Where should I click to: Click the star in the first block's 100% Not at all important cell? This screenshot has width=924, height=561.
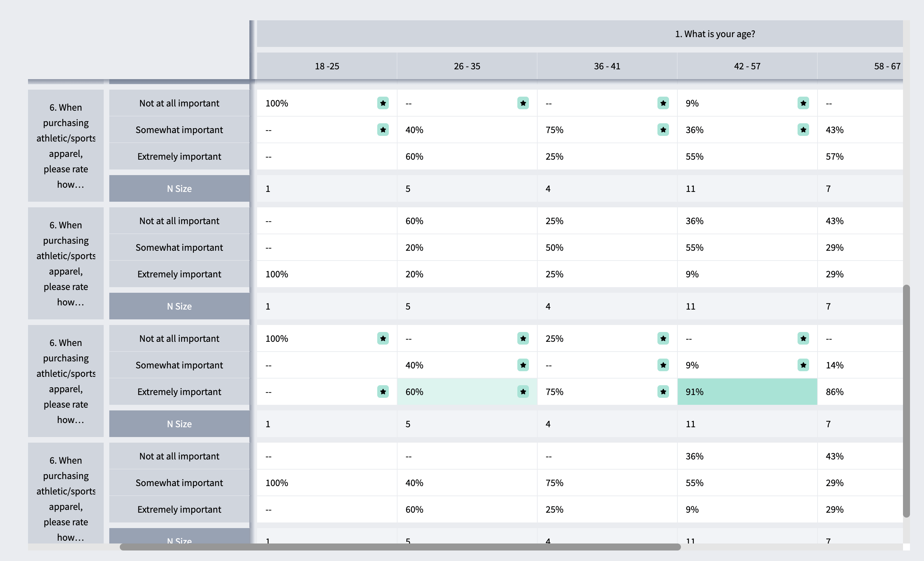pyautogui.click(x=383, y=103)
